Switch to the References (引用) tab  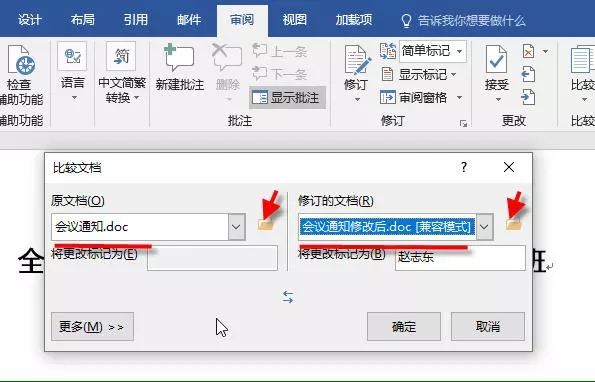tap(135, 20)
